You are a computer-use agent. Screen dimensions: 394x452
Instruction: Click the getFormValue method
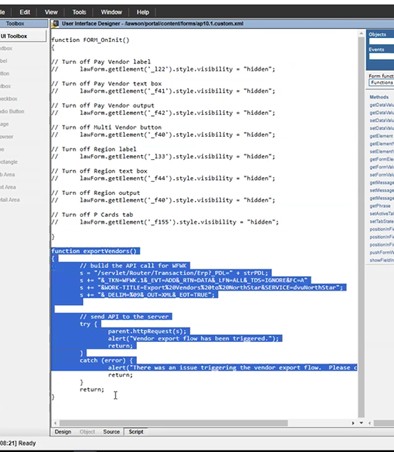pyautogui.click(x=382, y=167)
